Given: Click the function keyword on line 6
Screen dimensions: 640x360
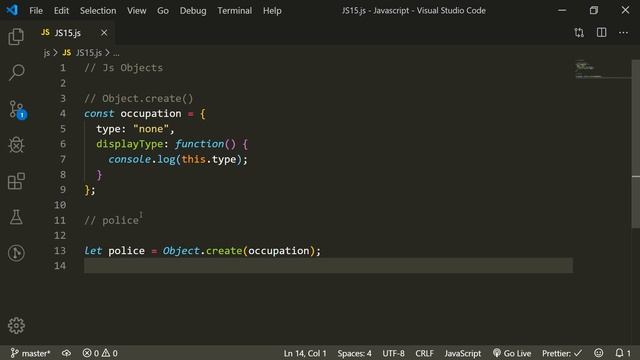Looking at the screenshot, I should tap(200, 144).
